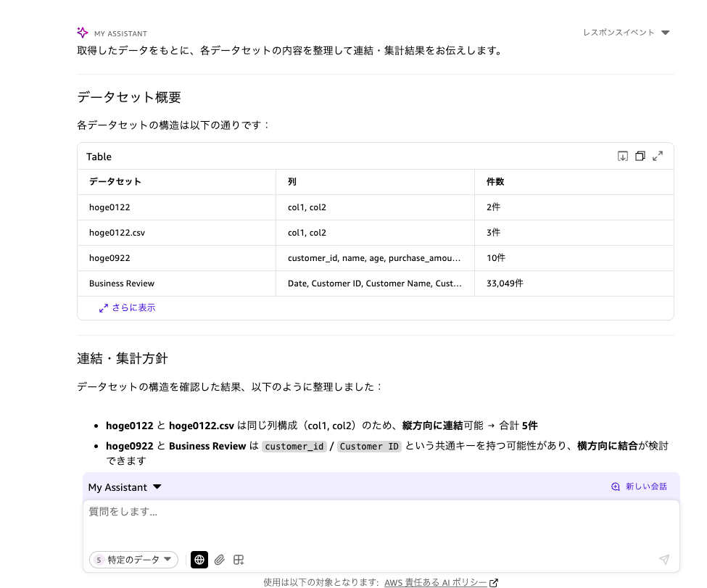Click the データセット column header

pos(177,182)
